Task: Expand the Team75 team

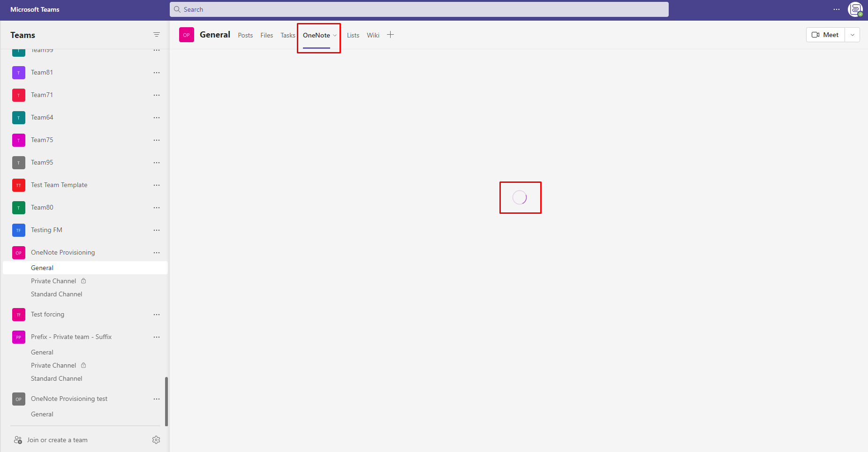Action: tap(42, 140)
